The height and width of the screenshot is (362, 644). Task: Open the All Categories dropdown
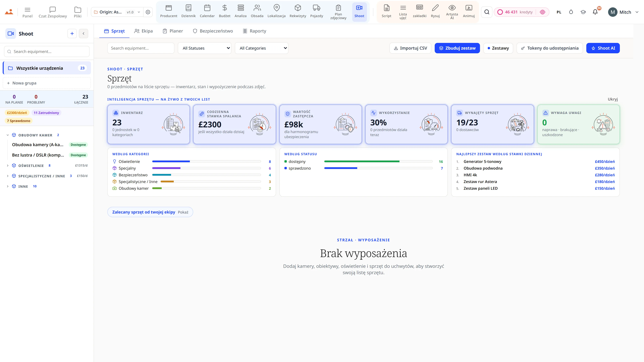pyautogui.click(x=261, y=48)
